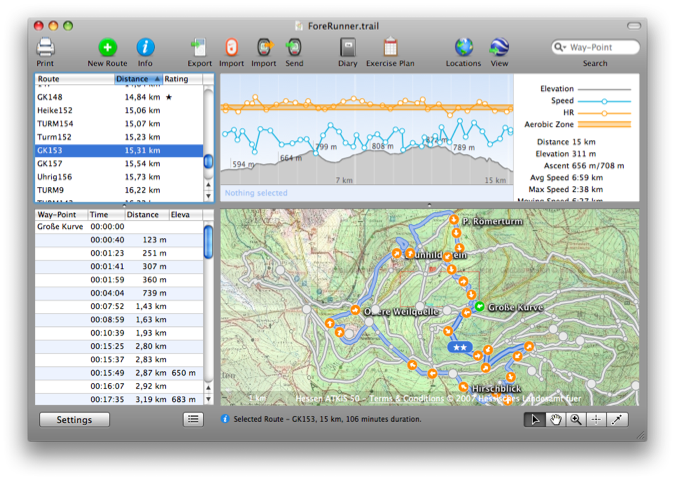Open the Exercise Plan calendar icon
This screenshot has height=480, width=675.
point(390,47)
